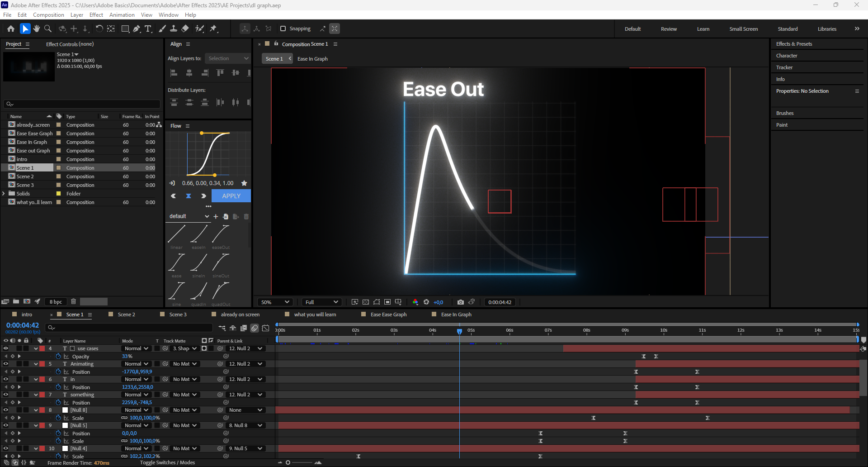Select the Hand tool
The width and height of the screenshot is (868, 467).
(37, 29)
